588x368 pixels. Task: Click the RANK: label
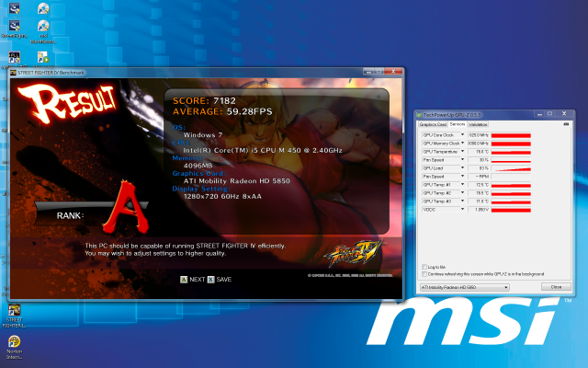[70, 216]
